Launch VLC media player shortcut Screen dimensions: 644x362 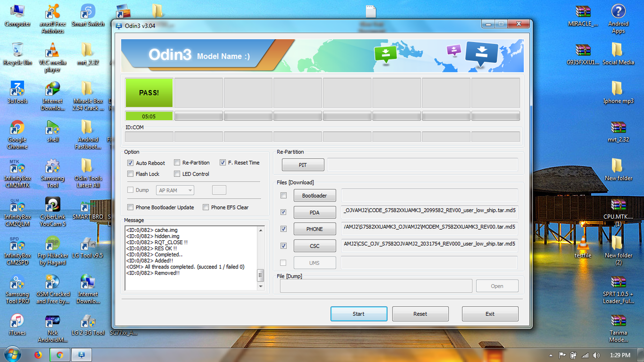pyautogui.click(x=52, y=57)
